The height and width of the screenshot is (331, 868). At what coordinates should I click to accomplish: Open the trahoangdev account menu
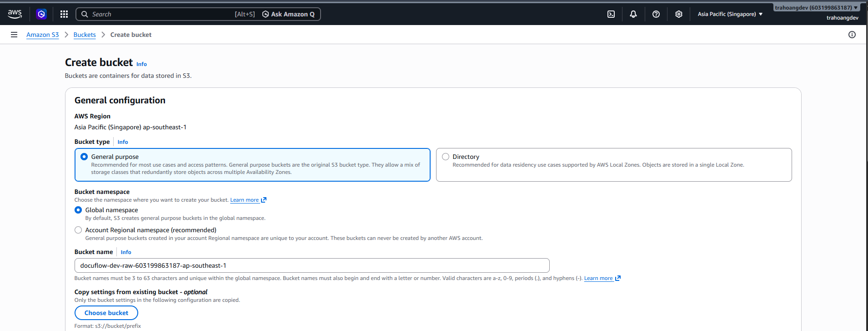[816, 8]
